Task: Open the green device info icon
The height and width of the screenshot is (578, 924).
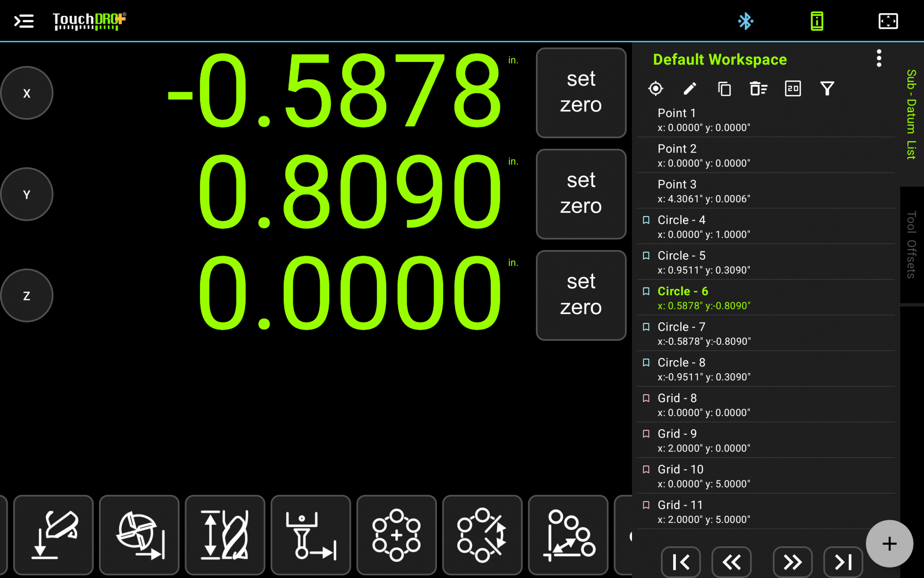Action: point(817,21)
